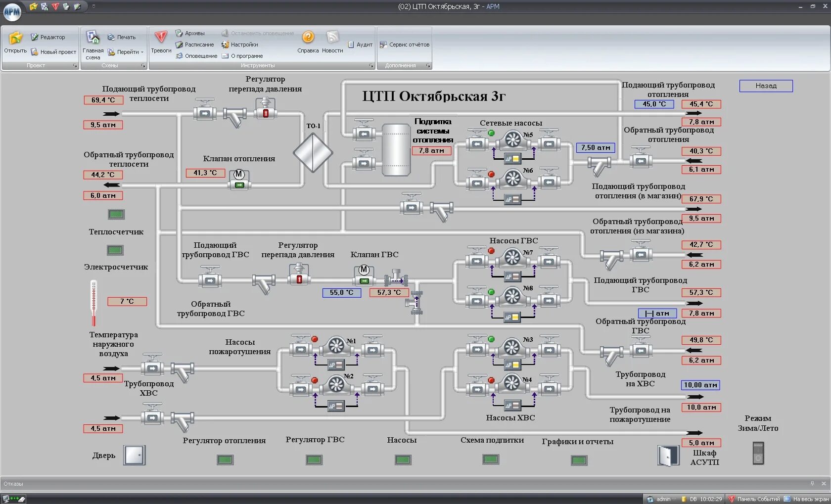This screenshot has width=831, height=504.
Task: Create a Новый проект
Action: click(x=53, y=52)
